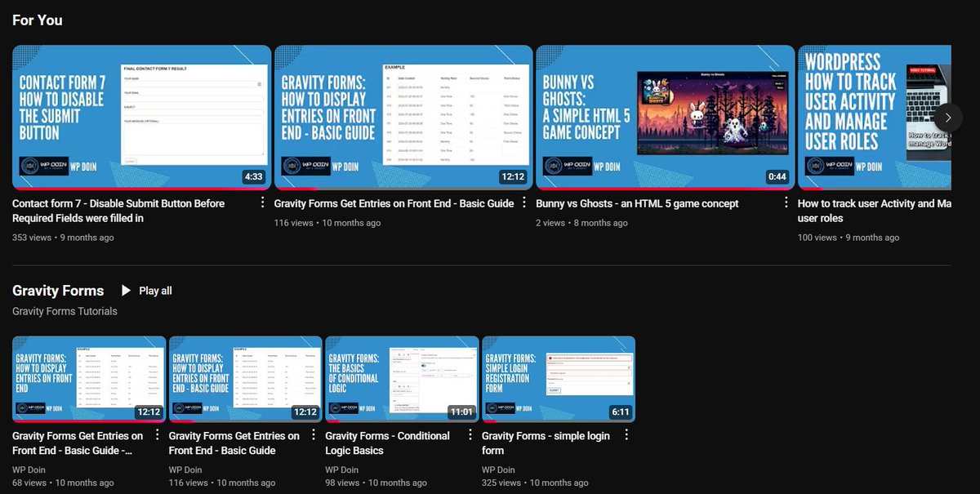Click '2 views • 8 months ago' text

point(581,223)
